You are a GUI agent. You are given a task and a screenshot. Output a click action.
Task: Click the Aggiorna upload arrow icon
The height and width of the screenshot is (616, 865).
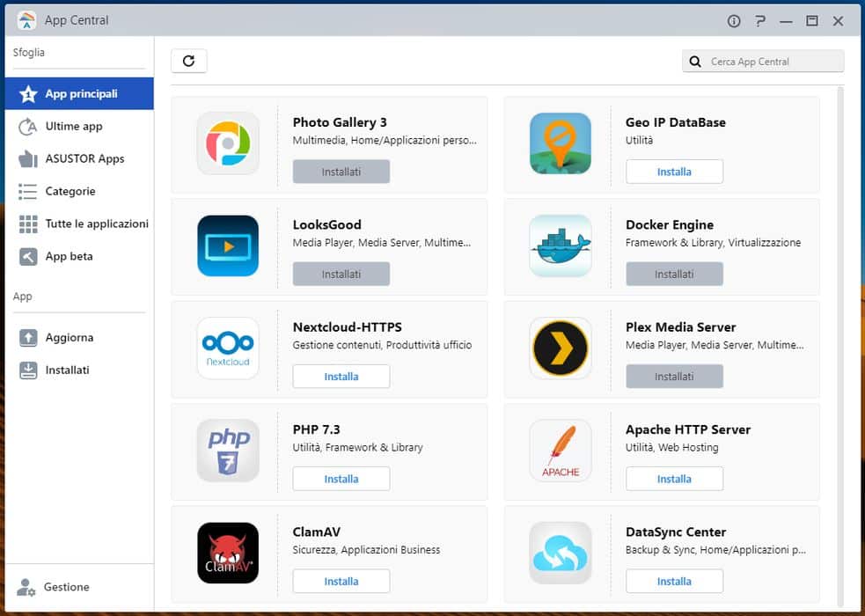click(x=28, y=338)
